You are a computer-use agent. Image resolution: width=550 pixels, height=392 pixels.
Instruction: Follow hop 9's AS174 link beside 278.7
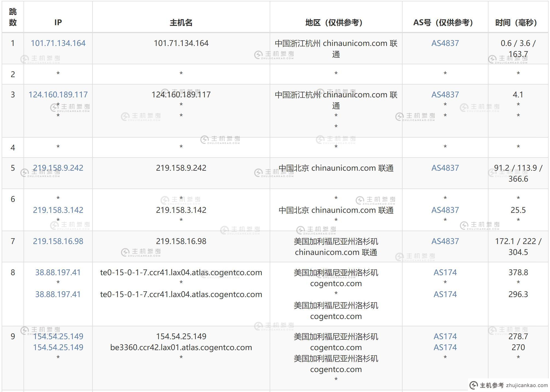pyautogui.click(x=445, y=336)
